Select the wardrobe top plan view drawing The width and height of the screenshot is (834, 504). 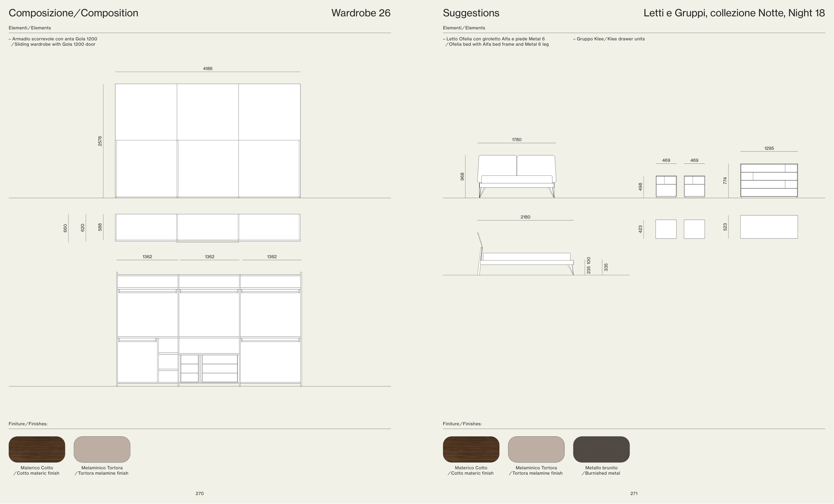point(207,227)
